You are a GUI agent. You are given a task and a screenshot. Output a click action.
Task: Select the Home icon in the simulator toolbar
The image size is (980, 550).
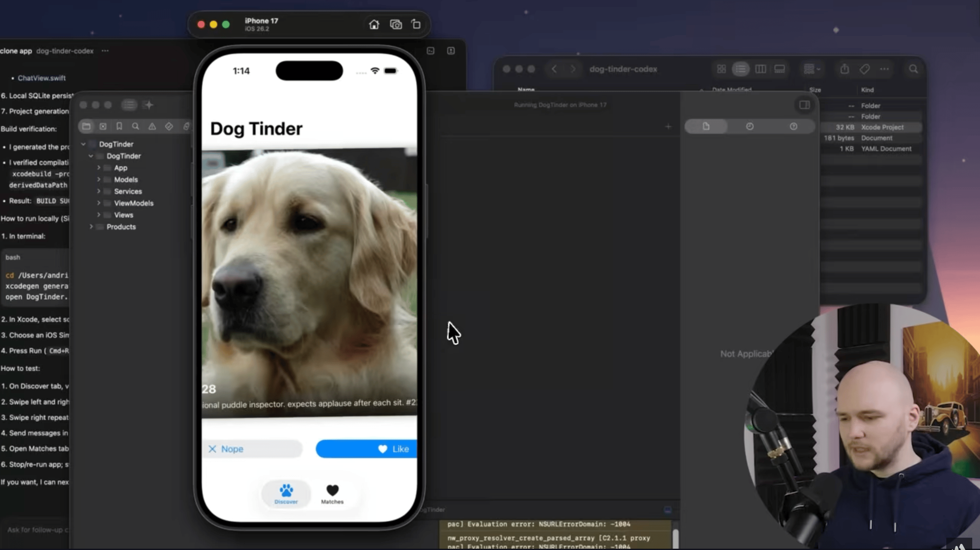tap(374, 24)
